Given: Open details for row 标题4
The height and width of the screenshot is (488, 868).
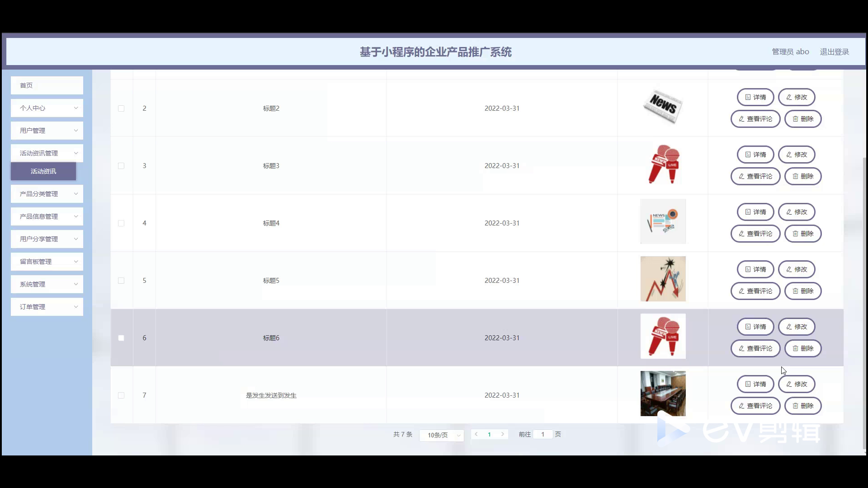Looking at the screenshot, I should coord(755,212).
